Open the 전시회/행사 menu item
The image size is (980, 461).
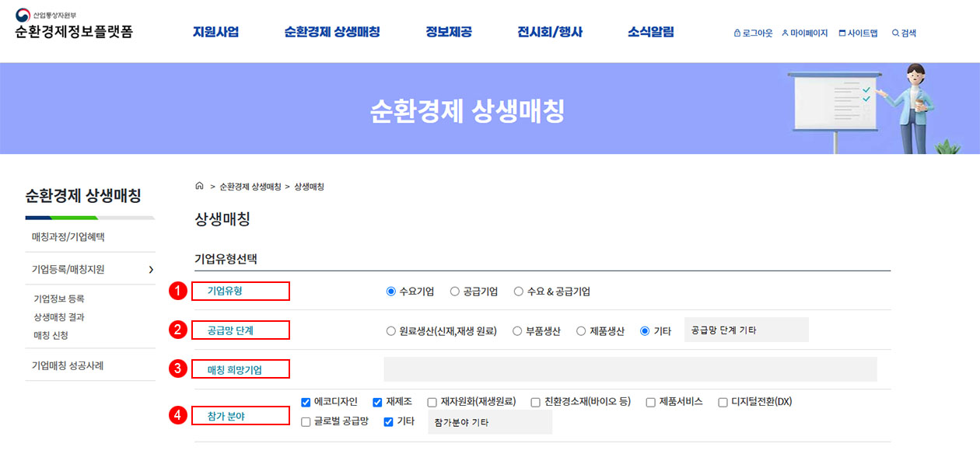click(x=549, y=33)
